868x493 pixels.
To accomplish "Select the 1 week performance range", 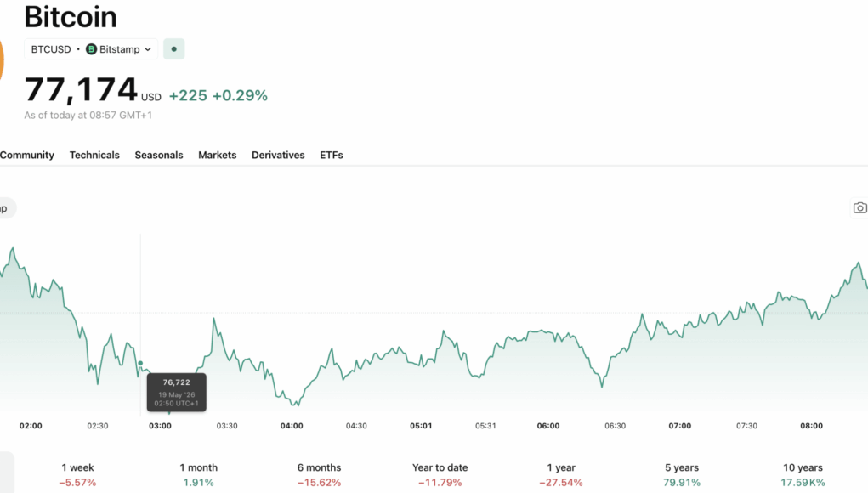I will pos(77,475).
